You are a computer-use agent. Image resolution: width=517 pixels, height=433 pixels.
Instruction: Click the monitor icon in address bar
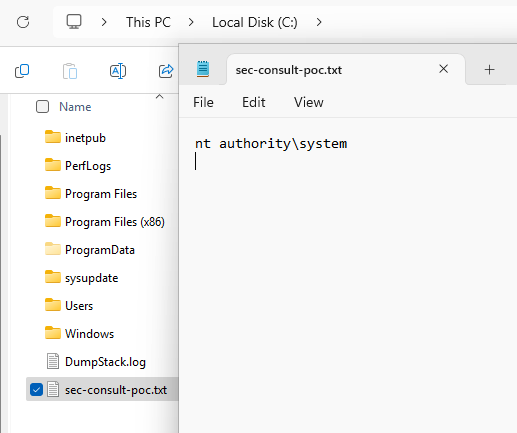(74, 22)
